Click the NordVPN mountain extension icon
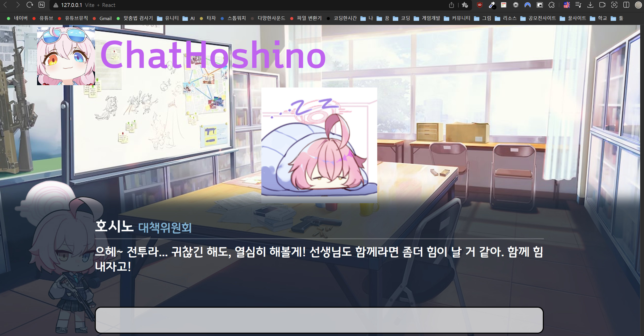This screenshot has width=644, height=336. click(528, 5)
